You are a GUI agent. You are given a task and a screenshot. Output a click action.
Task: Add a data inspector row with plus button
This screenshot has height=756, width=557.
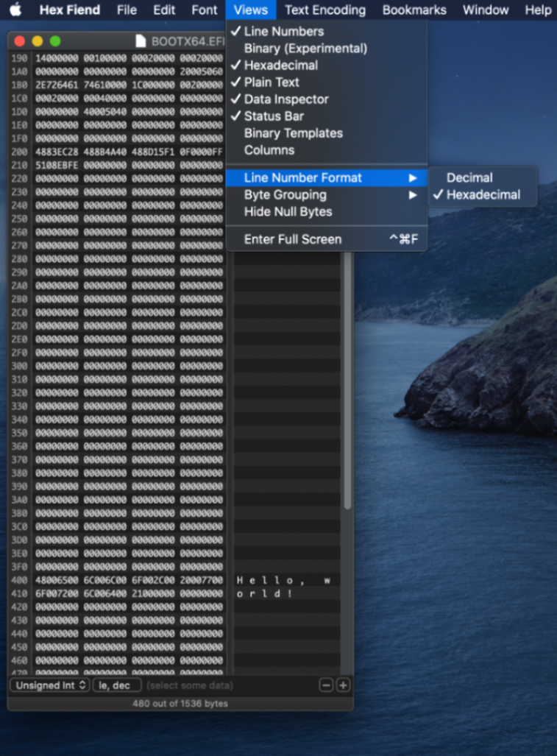[x=343, y=685]
